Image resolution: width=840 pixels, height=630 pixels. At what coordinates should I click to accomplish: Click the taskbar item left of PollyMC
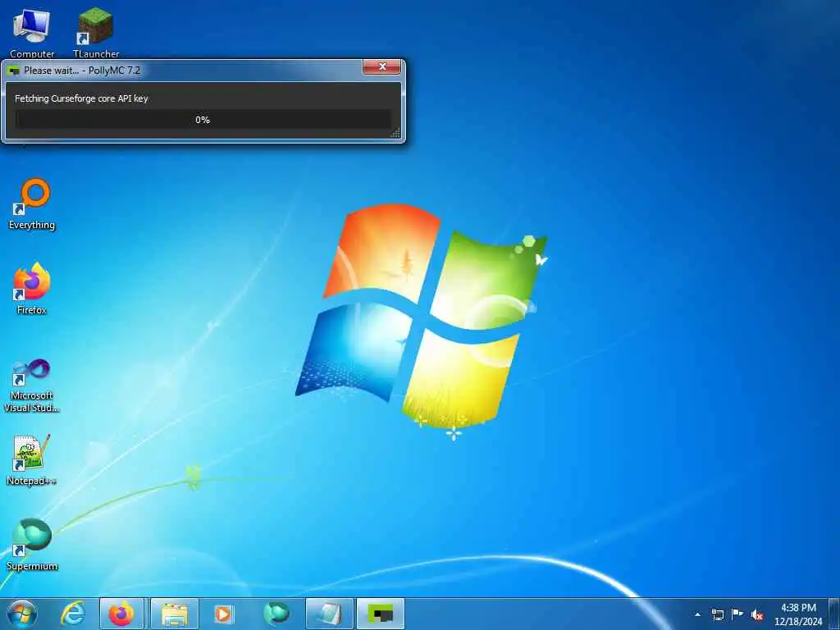click(329, 614)
